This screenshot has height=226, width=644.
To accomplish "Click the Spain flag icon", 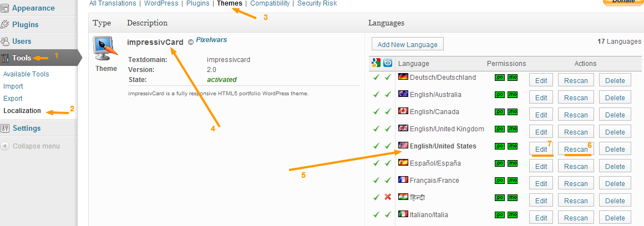I will pyautogui.click(x=403, y=163).
